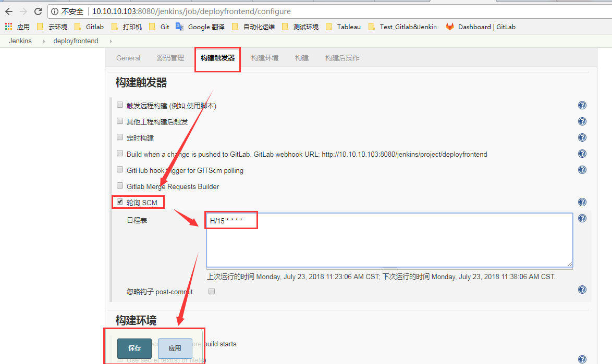Open the Gitlab bookmark folder
The width and height of the screenshot is (612, 364).
(x=89, y=27)
